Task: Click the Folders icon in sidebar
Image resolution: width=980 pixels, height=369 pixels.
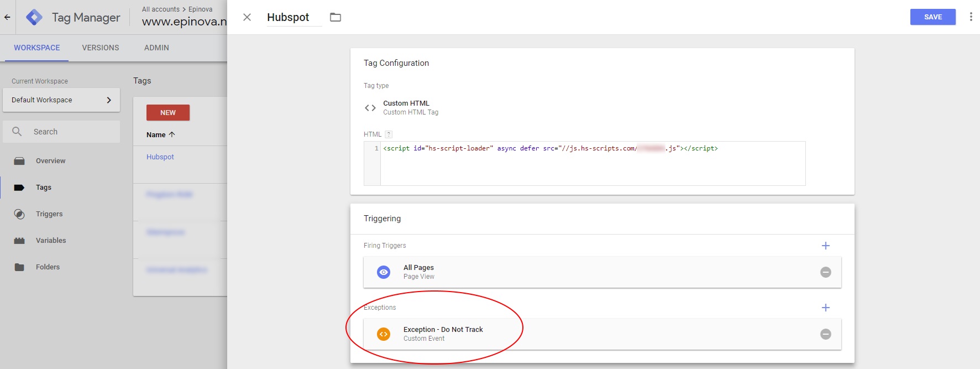Action: (x=19, y=267)
